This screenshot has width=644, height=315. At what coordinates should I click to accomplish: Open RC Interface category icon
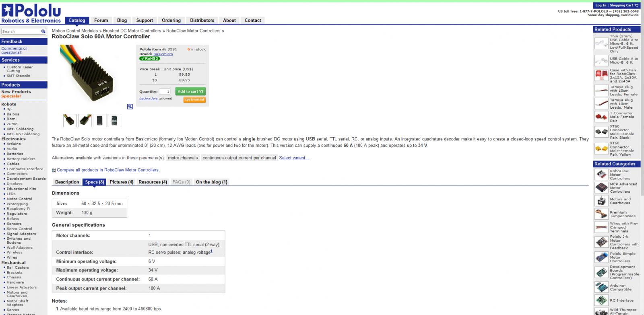point(601,300)
